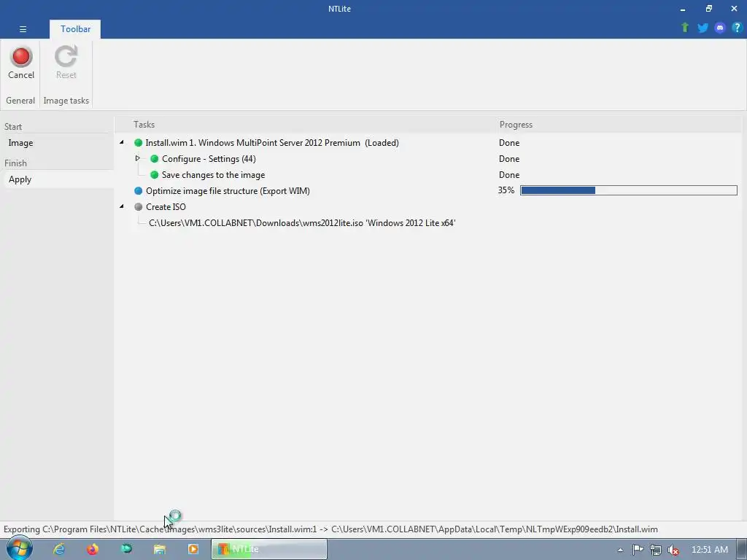Click the 35% progress value text
This screenshot has height=560, width=747.
click(506, 190)
